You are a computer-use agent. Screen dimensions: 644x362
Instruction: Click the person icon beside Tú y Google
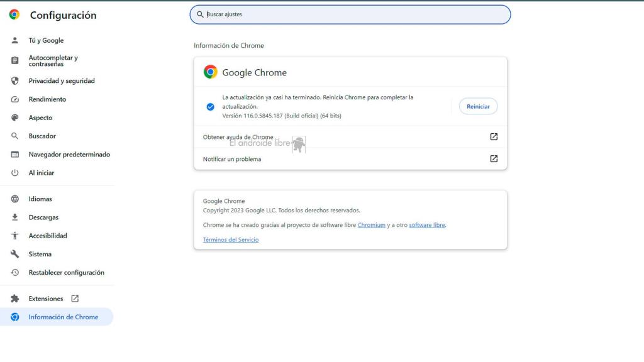point(15,40)
